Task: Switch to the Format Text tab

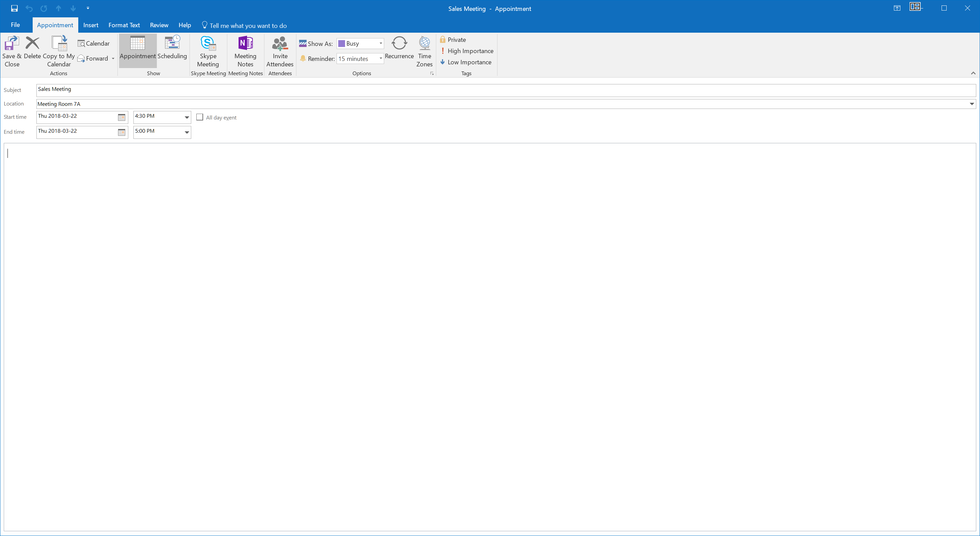Action: pos(124,25)
